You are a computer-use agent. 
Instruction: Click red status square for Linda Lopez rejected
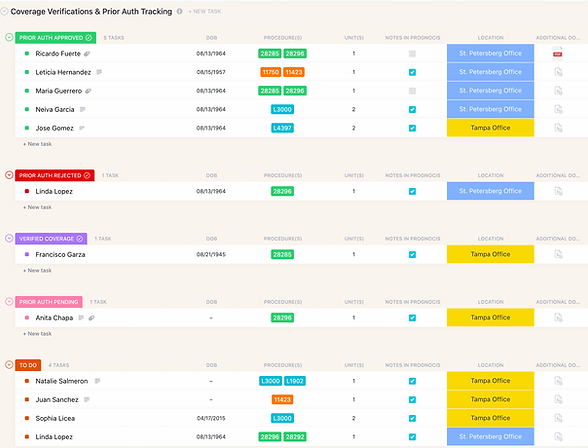(x=27, y=191)
